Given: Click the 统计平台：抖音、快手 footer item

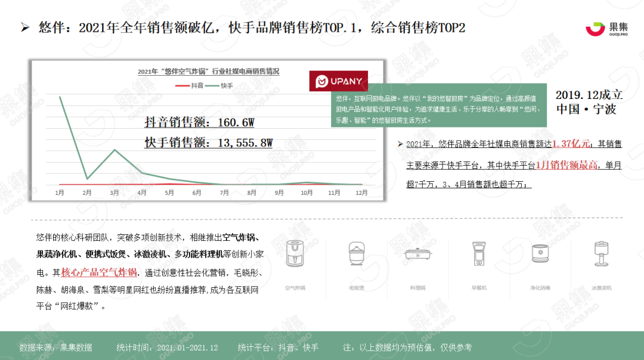Looking at the screenshot, I should (x=276, y=348).
